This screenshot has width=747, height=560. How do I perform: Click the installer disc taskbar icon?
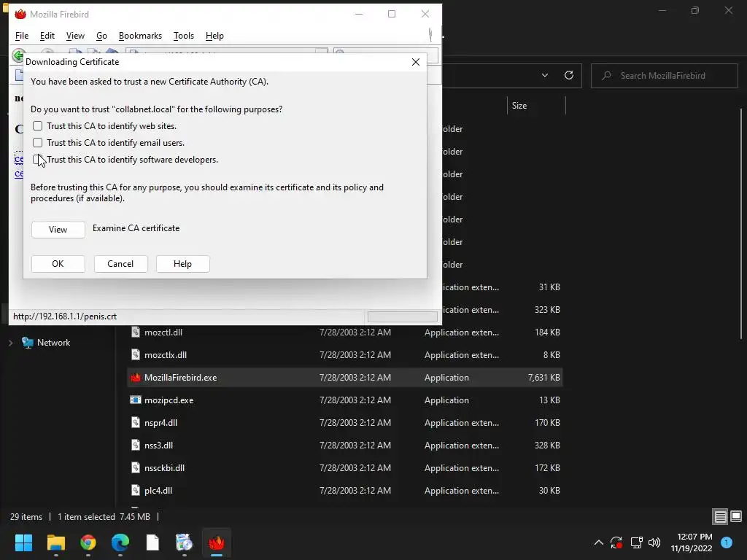[x=185, y=542]
